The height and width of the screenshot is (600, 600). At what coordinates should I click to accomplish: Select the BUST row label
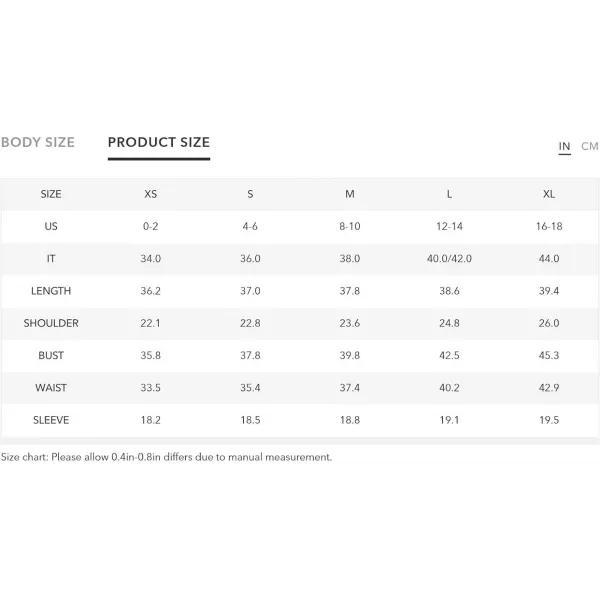coord(51,355)
